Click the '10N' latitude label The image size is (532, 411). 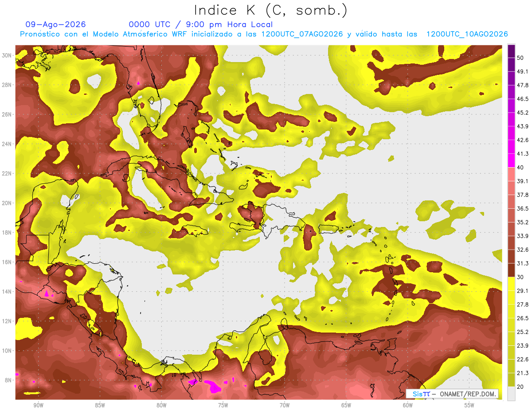point(7,350)
